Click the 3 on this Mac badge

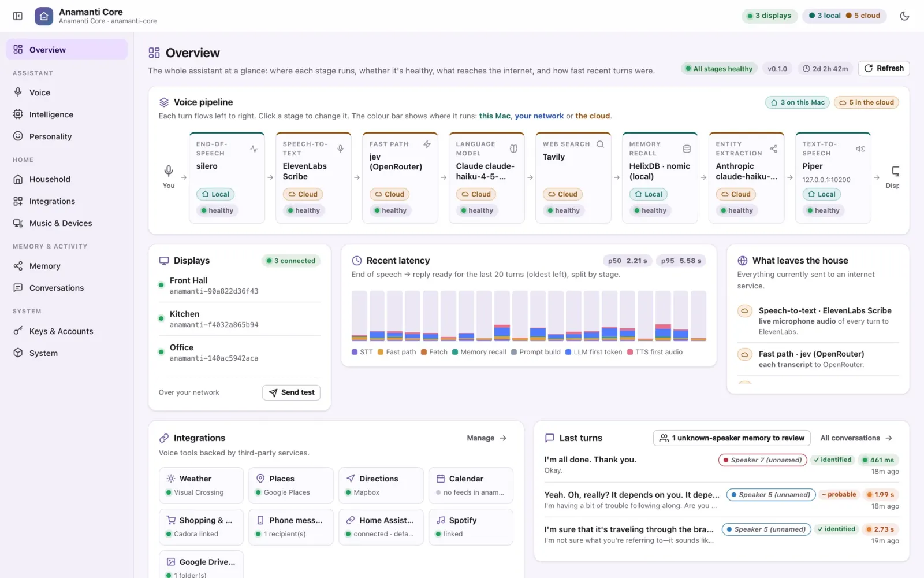pyautogui.click(x=798, y=102)
